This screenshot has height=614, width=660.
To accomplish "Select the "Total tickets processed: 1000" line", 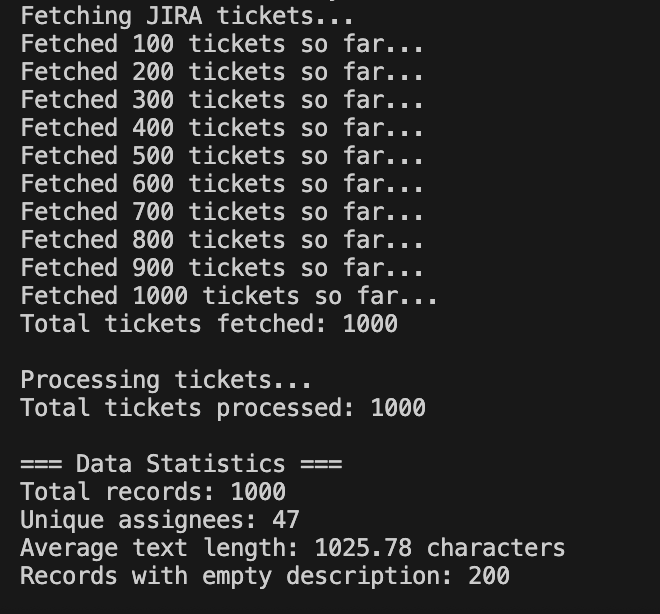I will tap(223, 408).
